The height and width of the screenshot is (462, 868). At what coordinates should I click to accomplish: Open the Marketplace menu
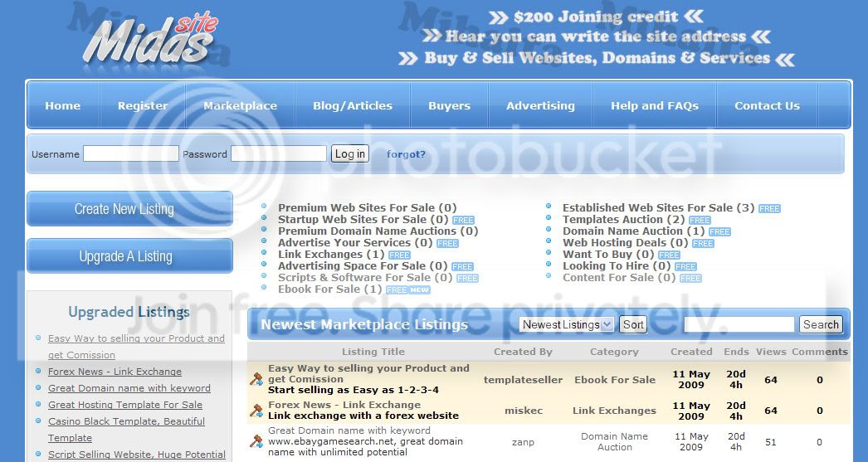click(x=241, y=105)
